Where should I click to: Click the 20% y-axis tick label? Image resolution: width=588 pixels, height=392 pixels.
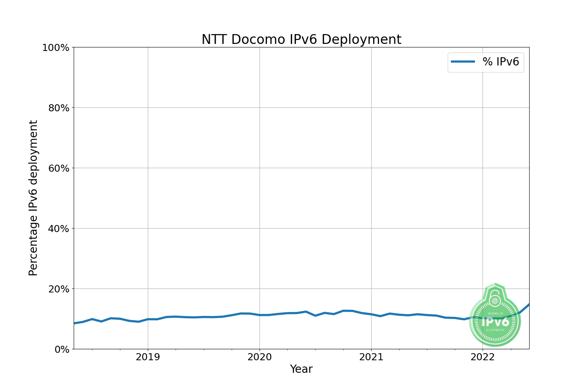pyautogui.click(x=59, y=289)
